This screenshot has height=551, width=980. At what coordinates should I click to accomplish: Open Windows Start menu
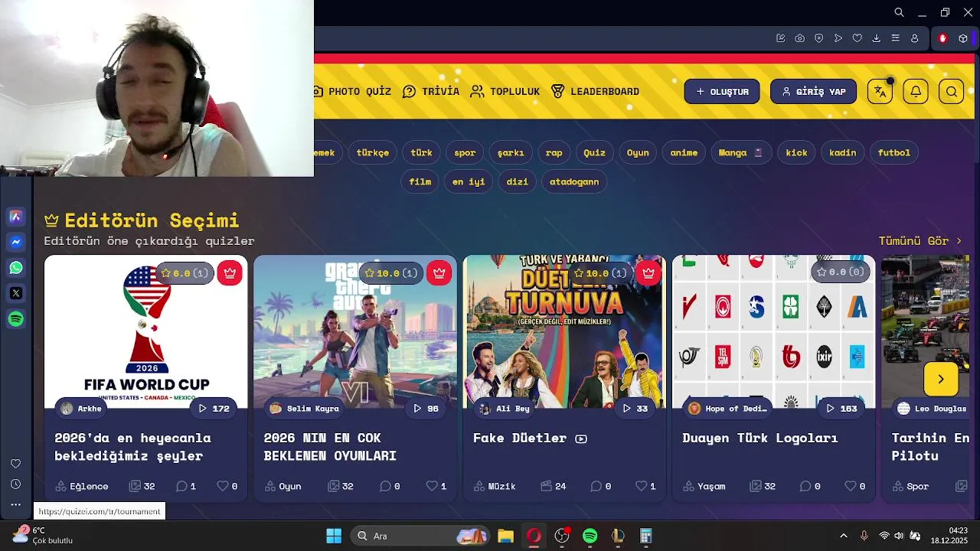pyautogui.click(x=334, y=536)
